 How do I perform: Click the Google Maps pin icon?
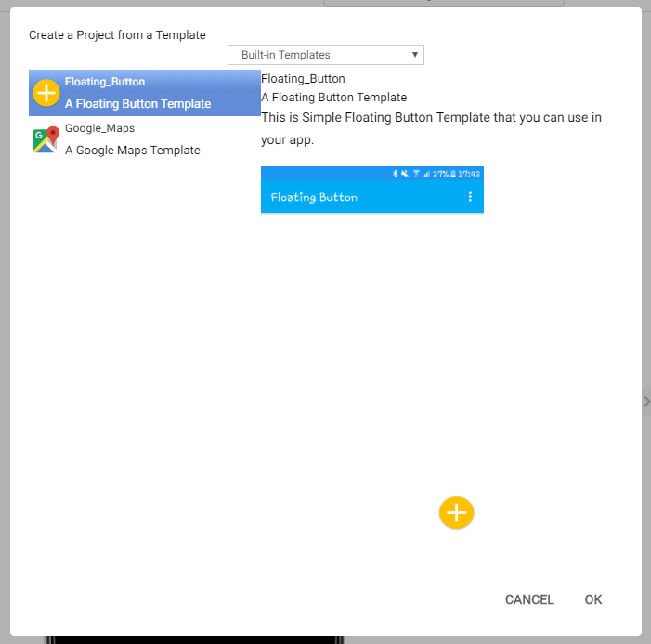coord(46,139)
